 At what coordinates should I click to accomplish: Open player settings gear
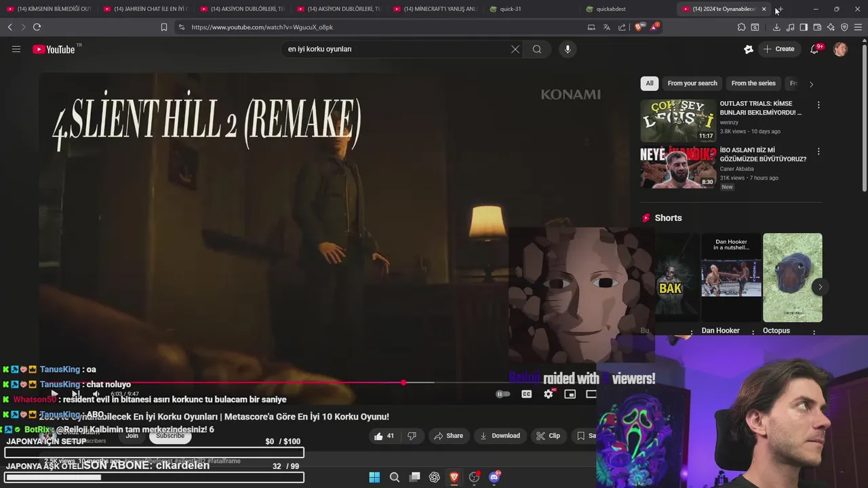[x=549, y=394]
